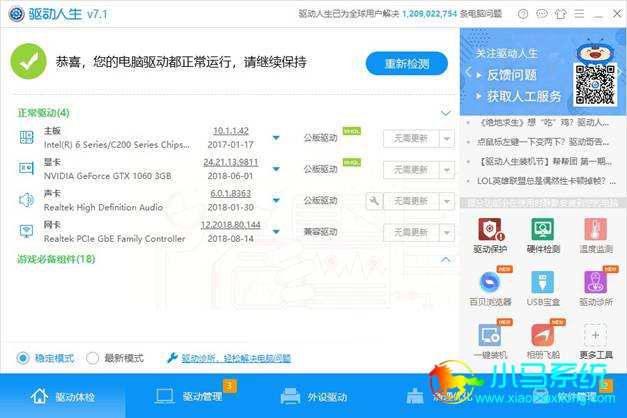Click the sound card 声卡 speaker icon

click(26, 200)
